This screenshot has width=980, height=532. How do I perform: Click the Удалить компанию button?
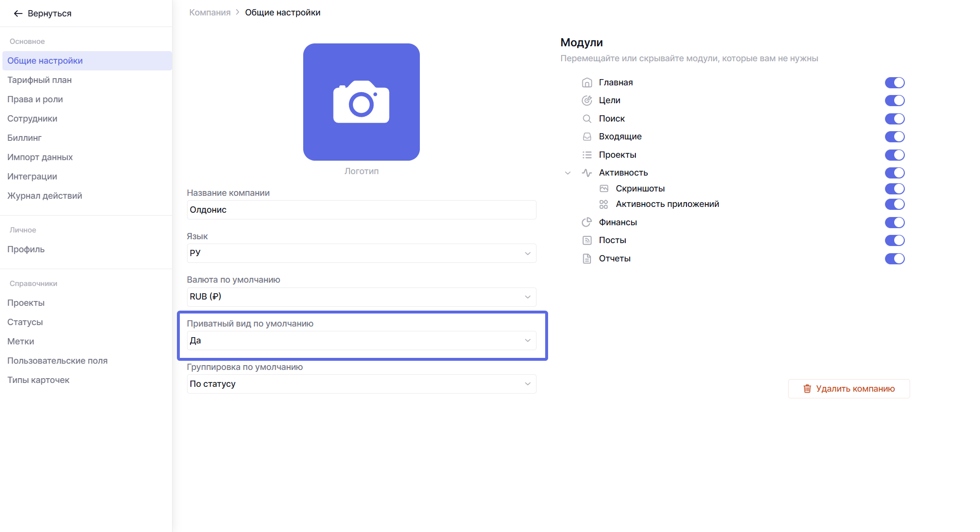848,389
